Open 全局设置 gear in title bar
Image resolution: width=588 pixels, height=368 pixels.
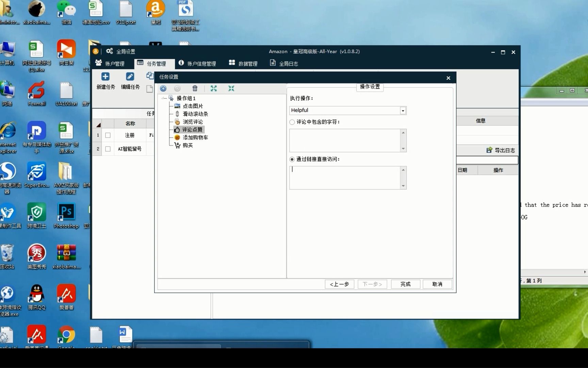coord(109,51)
